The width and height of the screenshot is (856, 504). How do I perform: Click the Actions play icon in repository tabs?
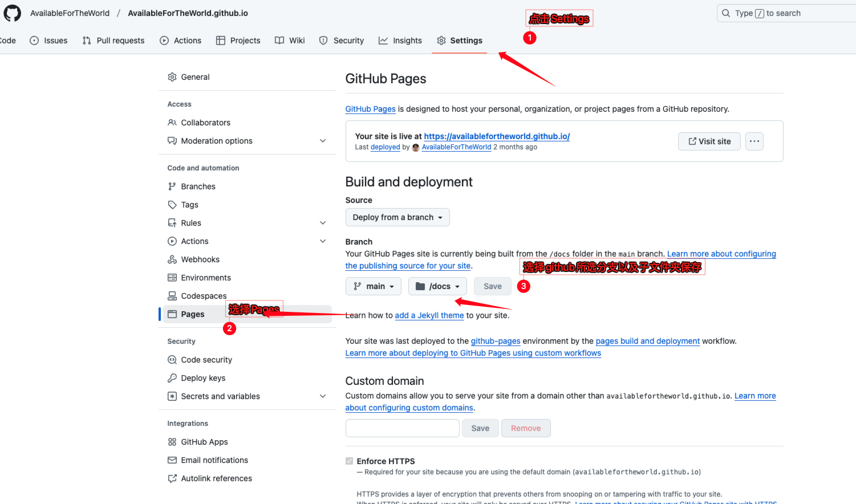pyautogui.click(x=164, y=40)
